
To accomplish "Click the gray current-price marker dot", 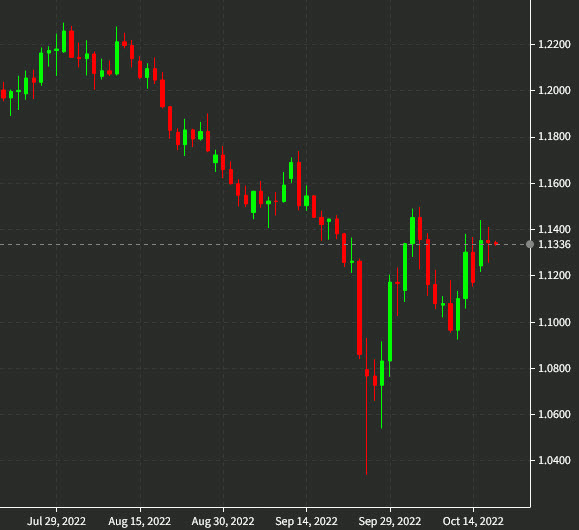I will pos(530,244).
